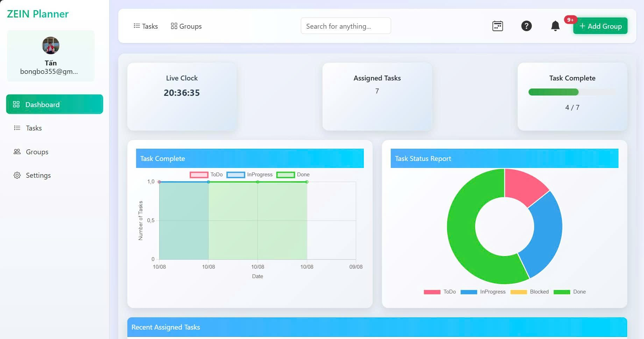Click the user profile avatar picture

pyautogui.click(x=51, y=45)
